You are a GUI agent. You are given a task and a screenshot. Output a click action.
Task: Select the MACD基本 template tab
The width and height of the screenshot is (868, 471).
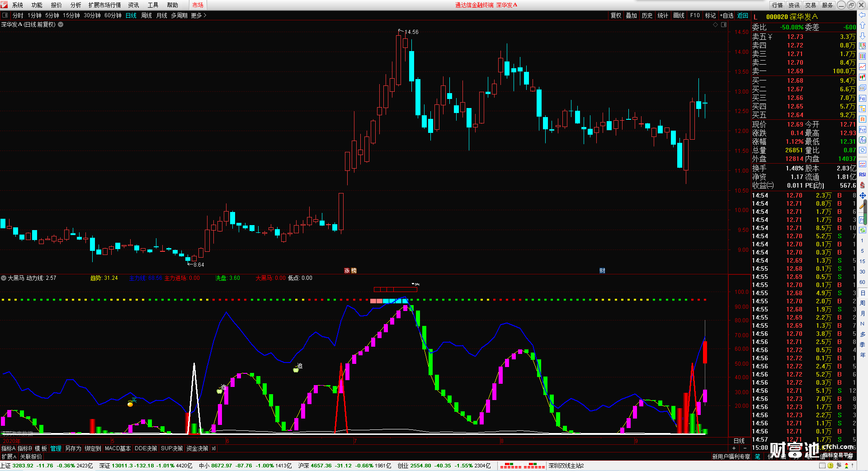pyautogui.click(x=118, y=448)
